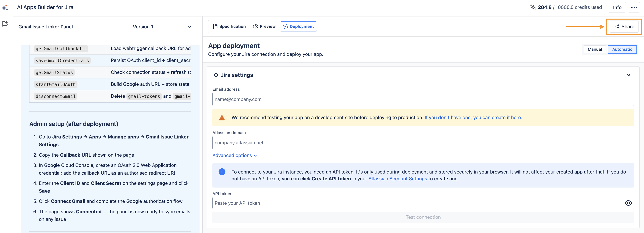Click the blue info circle icon
Image resolution: width=644 pixels, height=233 pixels.
click(x=222, y=172)
